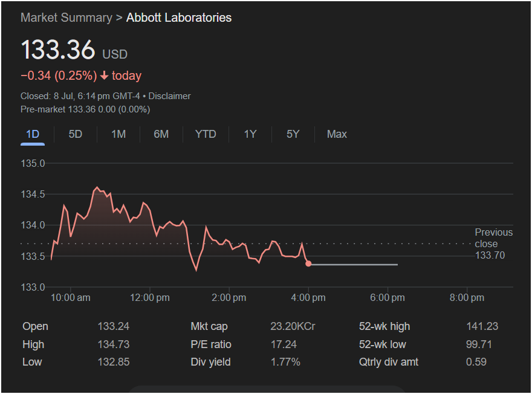
Task: Switch to the 1M time range tab
Action: point(118,134)
